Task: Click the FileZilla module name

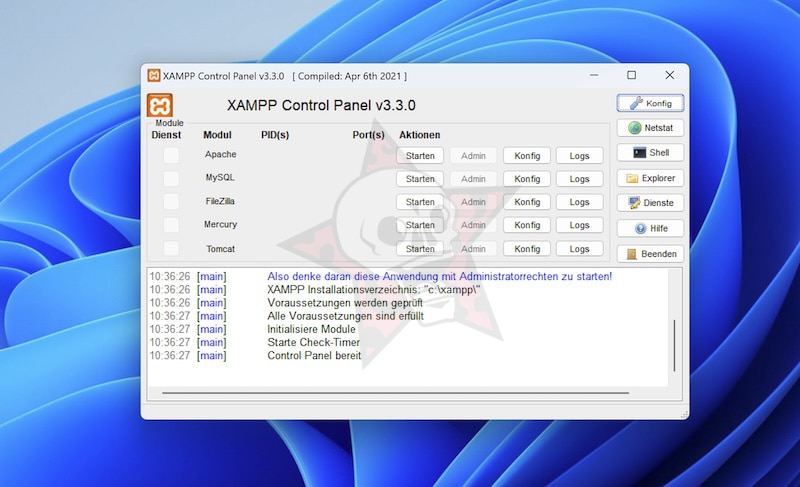Action: pos(220,201)
